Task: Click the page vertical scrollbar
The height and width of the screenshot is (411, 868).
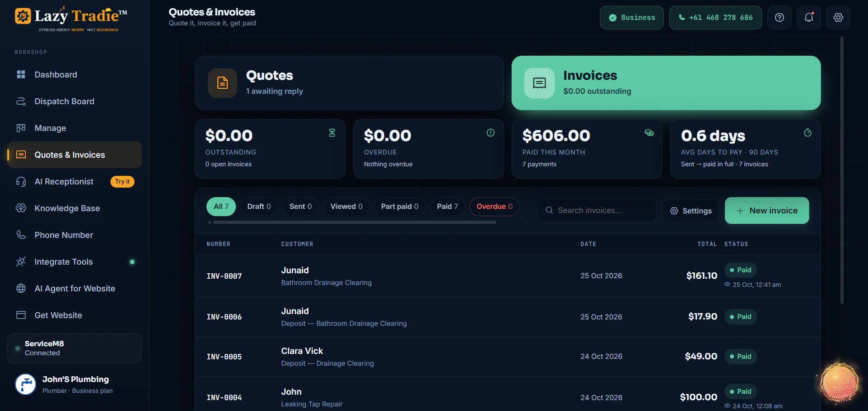Action: click(x=842, y=170)
